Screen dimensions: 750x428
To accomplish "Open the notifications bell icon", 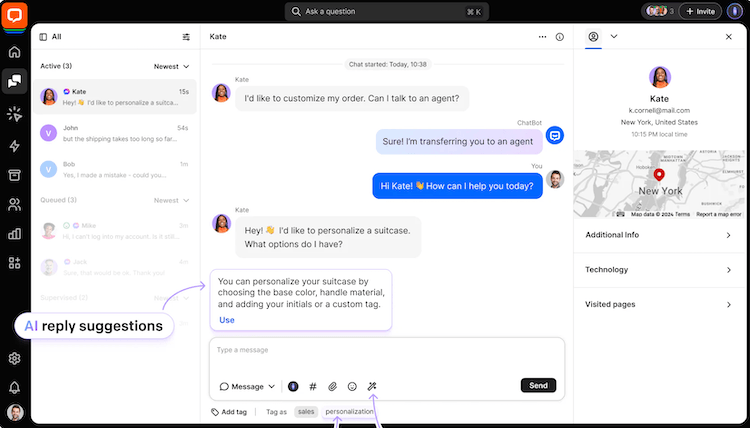I will 14,387.
